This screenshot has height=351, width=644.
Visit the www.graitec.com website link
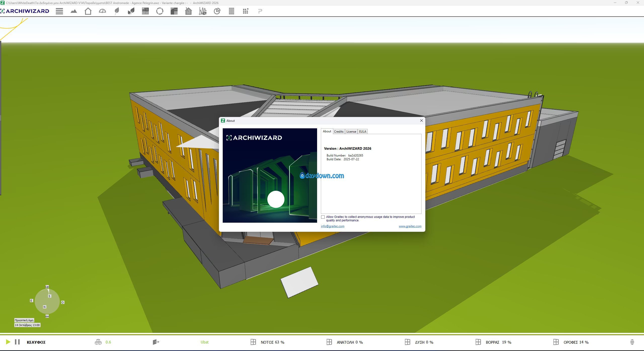click(x=410, y=226)
